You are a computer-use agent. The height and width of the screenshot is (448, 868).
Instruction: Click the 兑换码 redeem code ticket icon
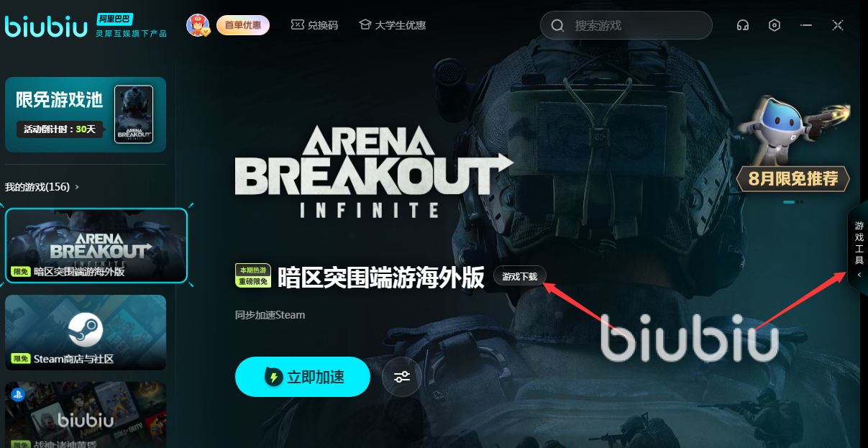coord(298,25)
